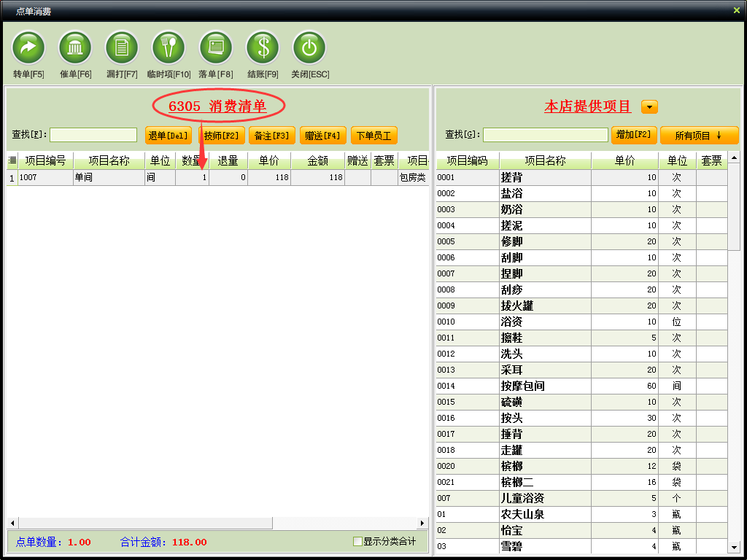Screen dimensions: 747x560
Task: Select the 擦鞋 item row
Action: (581, 338)
